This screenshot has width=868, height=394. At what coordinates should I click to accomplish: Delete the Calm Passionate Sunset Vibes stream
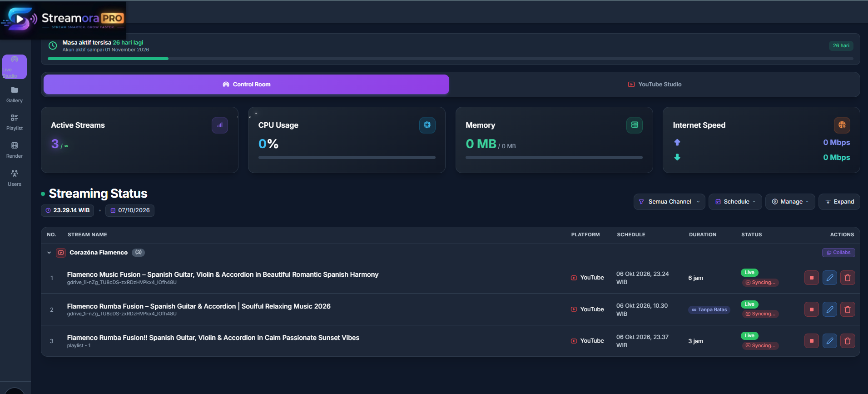848,341
